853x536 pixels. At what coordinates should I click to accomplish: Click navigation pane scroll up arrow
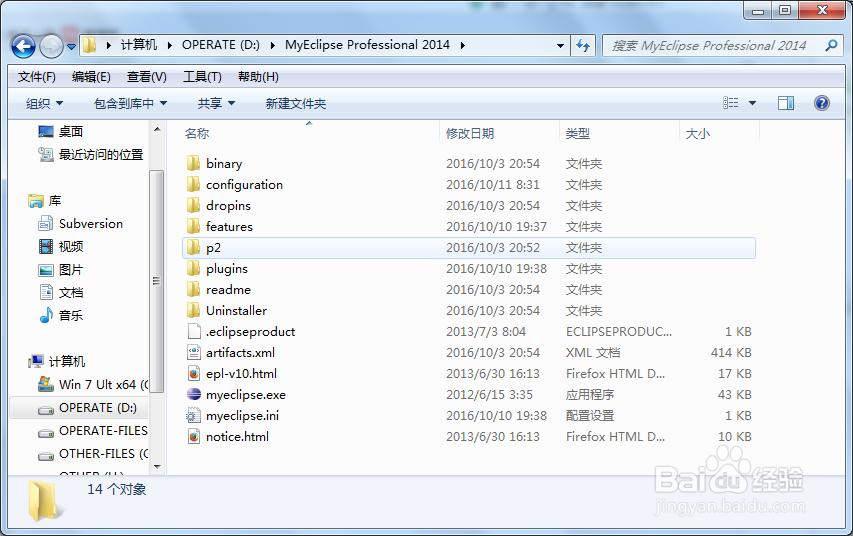[157, 129]
